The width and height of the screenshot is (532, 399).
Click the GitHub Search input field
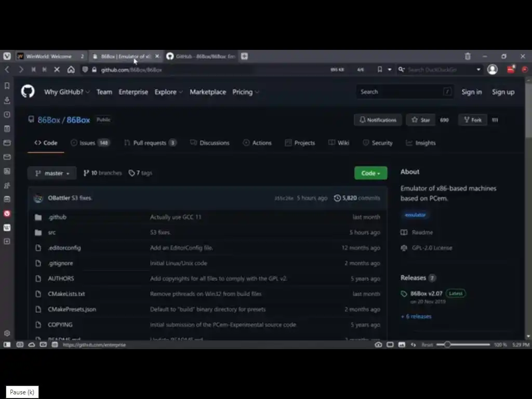point(405,92)
